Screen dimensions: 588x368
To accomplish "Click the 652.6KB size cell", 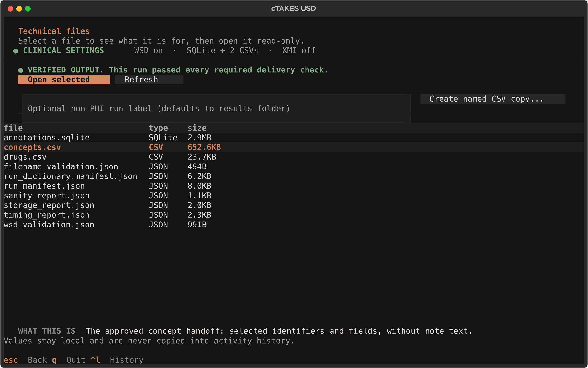I will pyautogui.click(x=204, y=147).
